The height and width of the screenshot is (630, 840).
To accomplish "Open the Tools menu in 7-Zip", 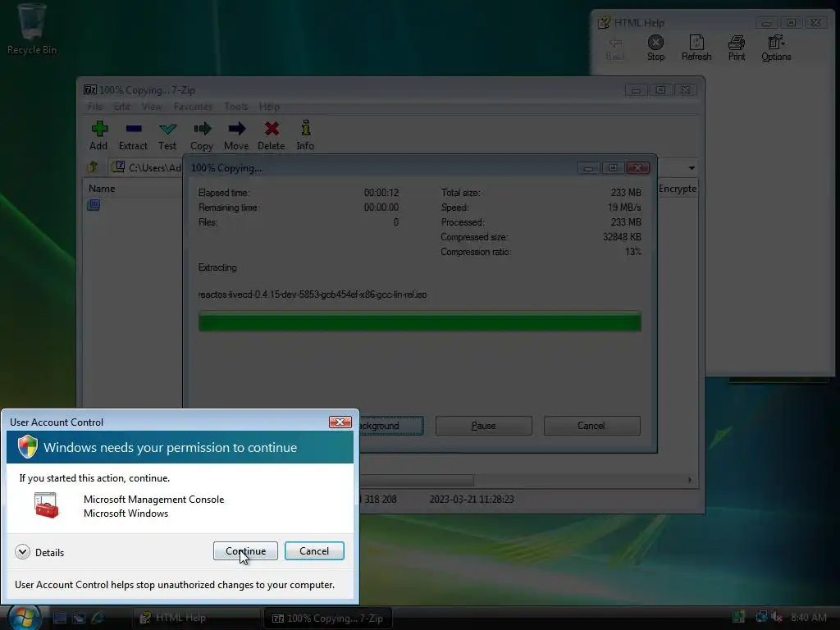I will click(x=235, y=107).
